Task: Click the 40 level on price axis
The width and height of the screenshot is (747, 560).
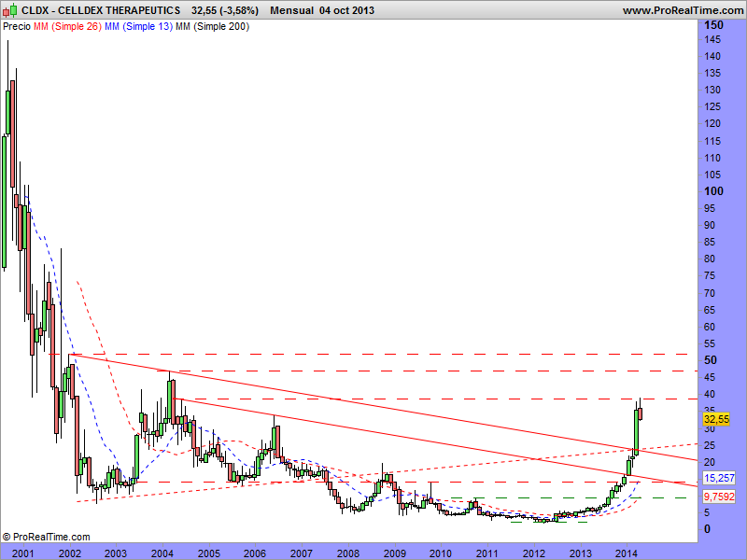Action: (x=710, y=394)
